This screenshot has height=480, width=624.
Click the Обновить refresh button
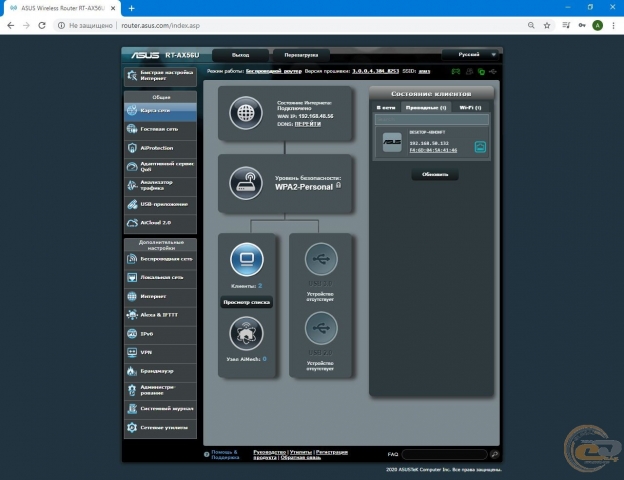click(x=435, y=174)
